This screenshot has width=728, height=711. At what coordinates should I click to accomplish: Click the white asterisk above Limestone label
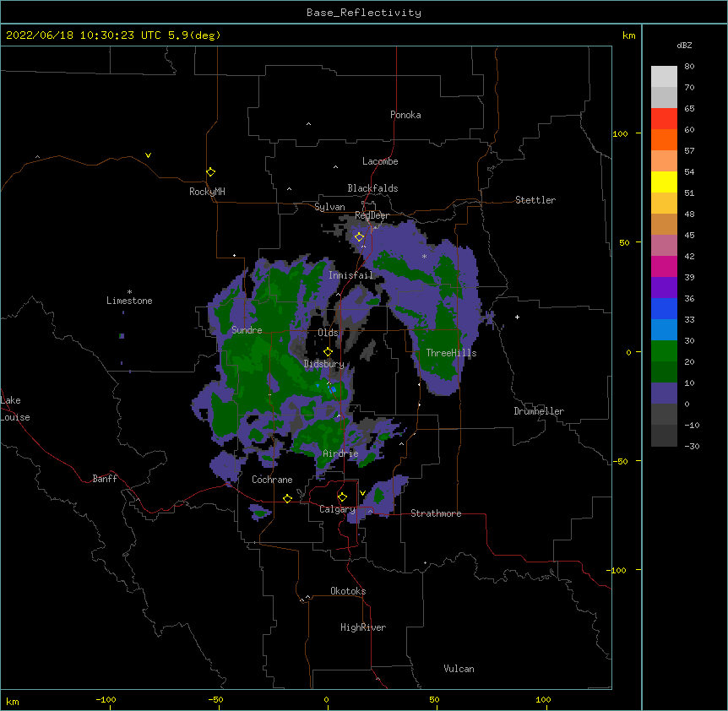click(129, 292)
